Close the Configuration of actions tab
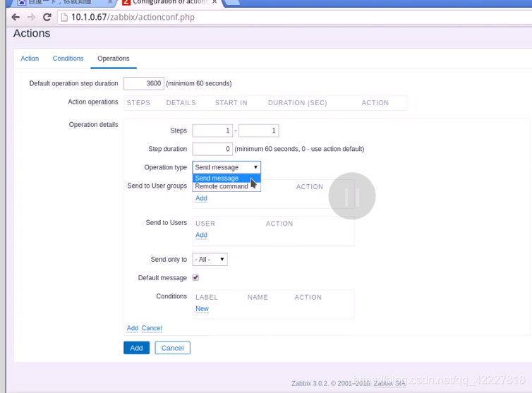The height and width of the screenshot is (393, 532). coord(214,2)
